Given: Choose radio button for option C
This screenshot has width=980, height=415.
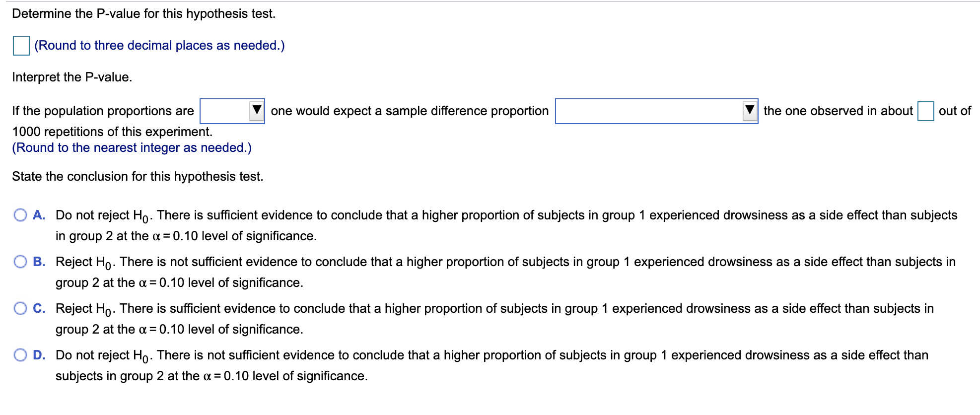Looking at the screenshot, I should (20, 308).
